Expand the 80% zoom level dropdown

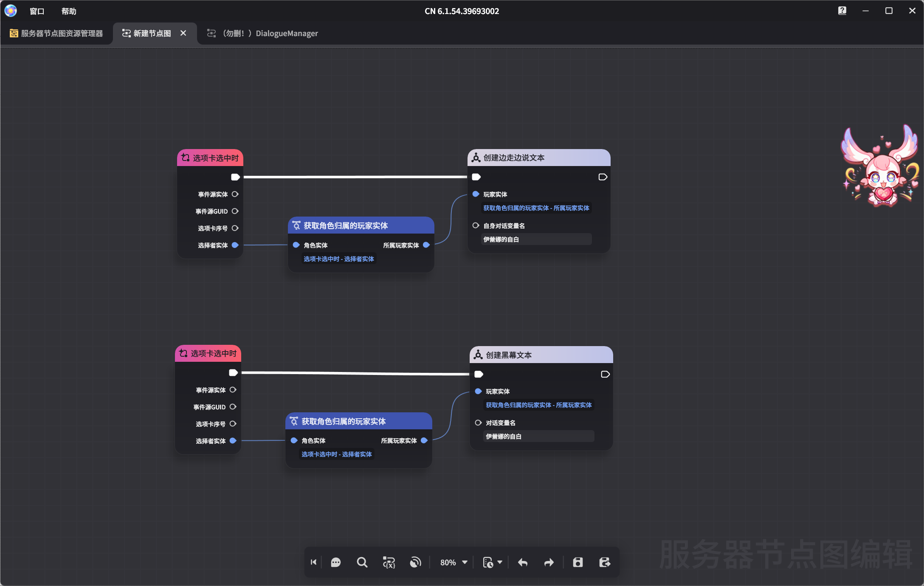[x=465, y=562]
